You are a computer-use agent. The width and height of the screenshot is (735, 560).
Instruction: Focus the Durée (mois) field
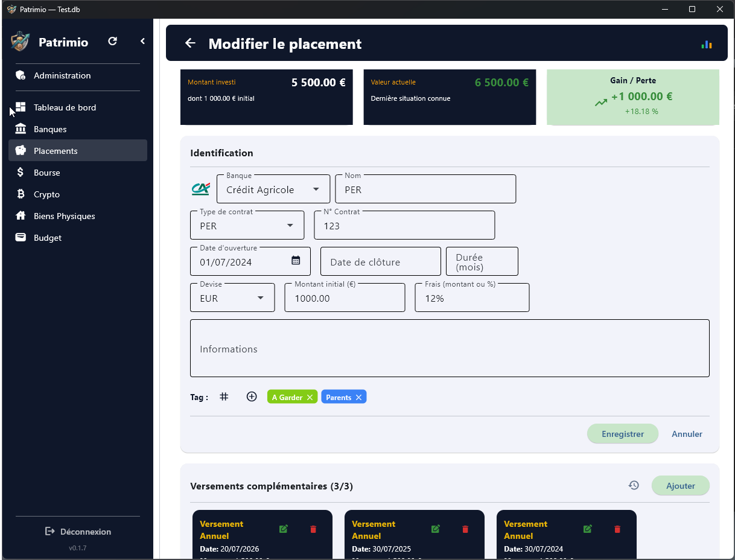pyautogui.click(x=482, y=262)
